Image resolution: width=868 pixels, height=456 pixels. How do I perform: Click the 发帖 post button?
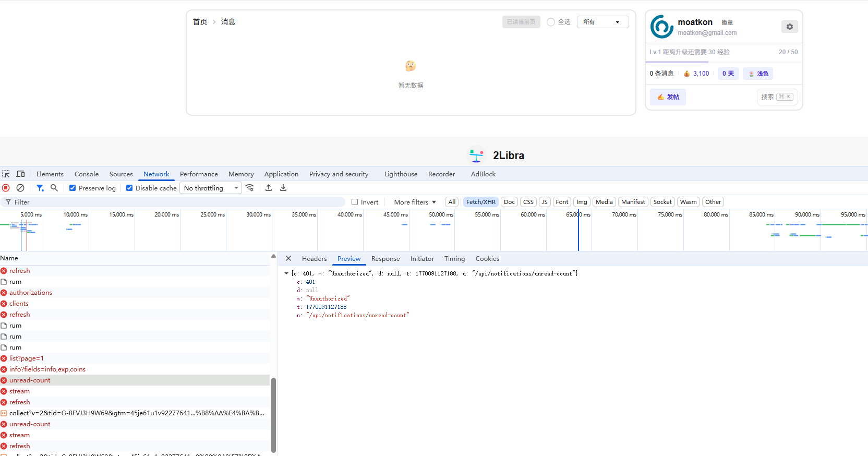point(668,97)
